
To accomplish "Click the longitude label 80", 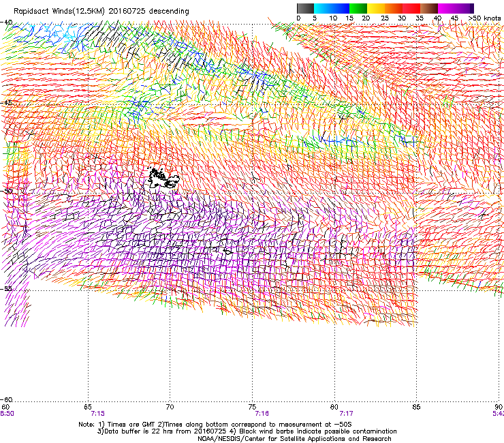I will pos(334,407).
